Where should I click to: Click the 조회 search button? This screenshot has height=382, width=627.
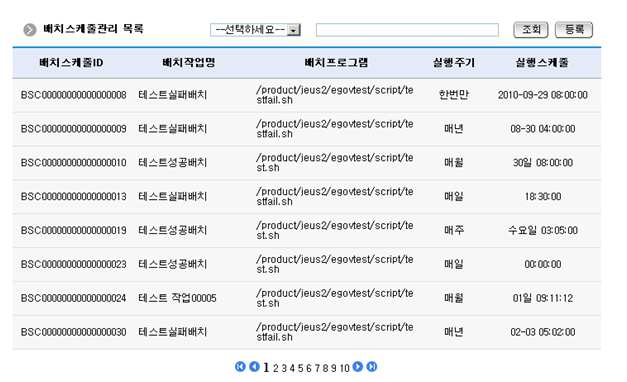[531, 30]
